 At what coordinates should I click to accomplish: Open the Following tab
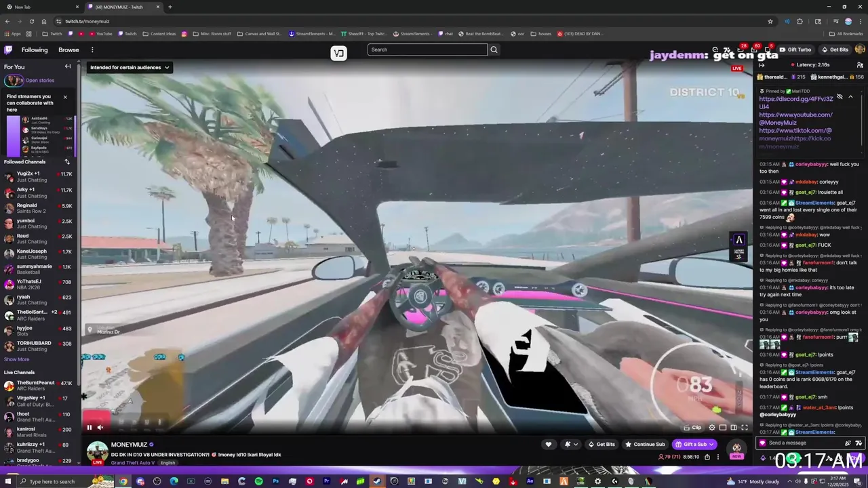tap(35, 49)
